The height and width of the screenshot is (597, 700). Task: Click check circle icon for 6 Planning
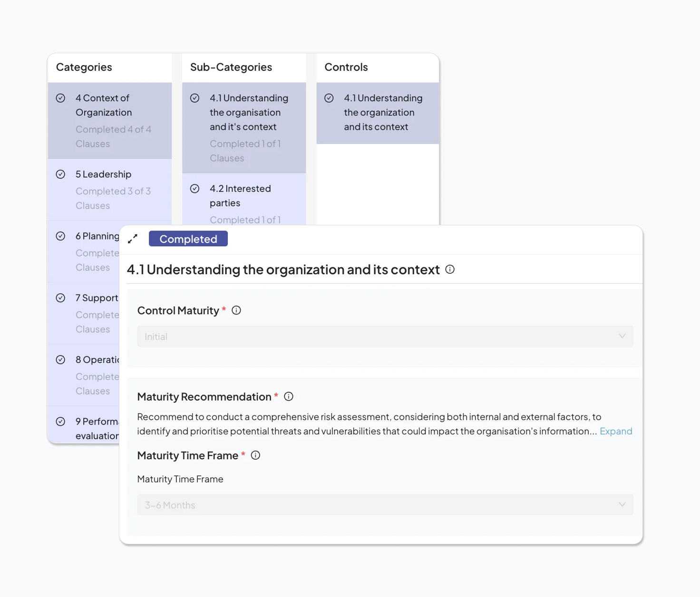[x=60, y=236]
